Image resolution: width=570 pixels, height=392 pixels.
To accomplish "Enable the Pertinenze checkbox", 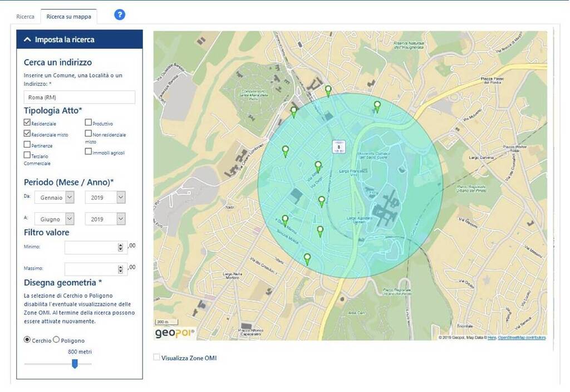I will [x=27, y=144].
